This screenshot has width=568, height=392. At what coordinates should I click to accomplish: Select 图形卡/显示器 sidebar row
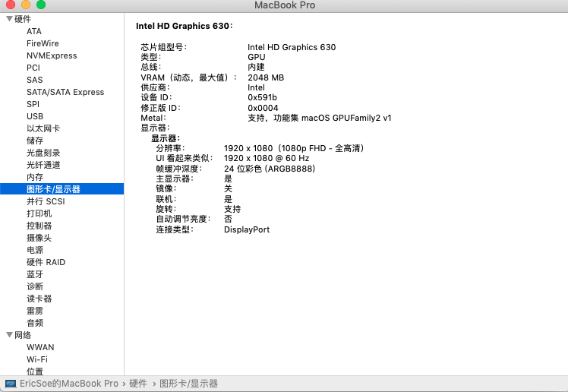point(62,189)
